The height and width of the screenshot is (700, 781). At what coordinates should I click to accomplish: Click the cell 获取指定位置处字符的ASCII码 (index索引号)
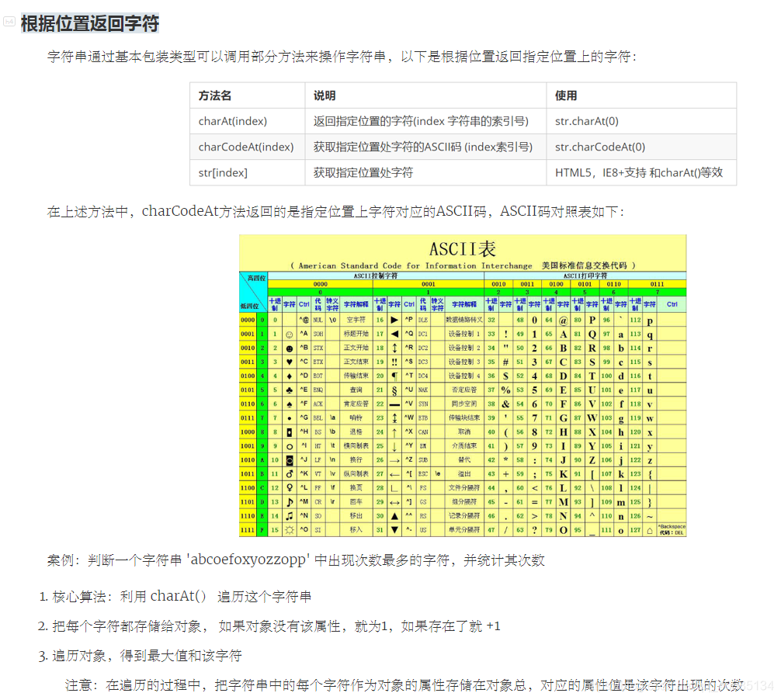click(425, 147)
